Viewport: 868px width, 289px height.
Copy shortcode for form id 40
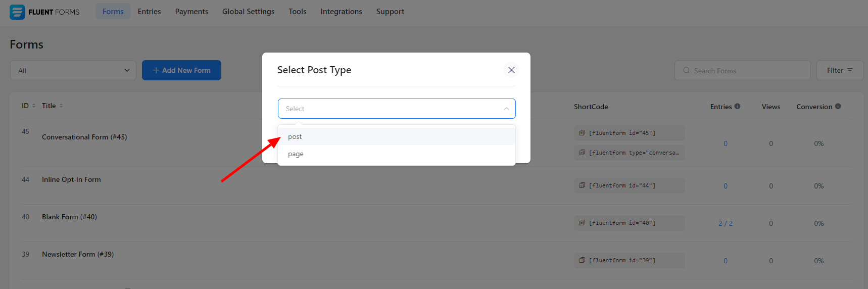click(582, 223)
